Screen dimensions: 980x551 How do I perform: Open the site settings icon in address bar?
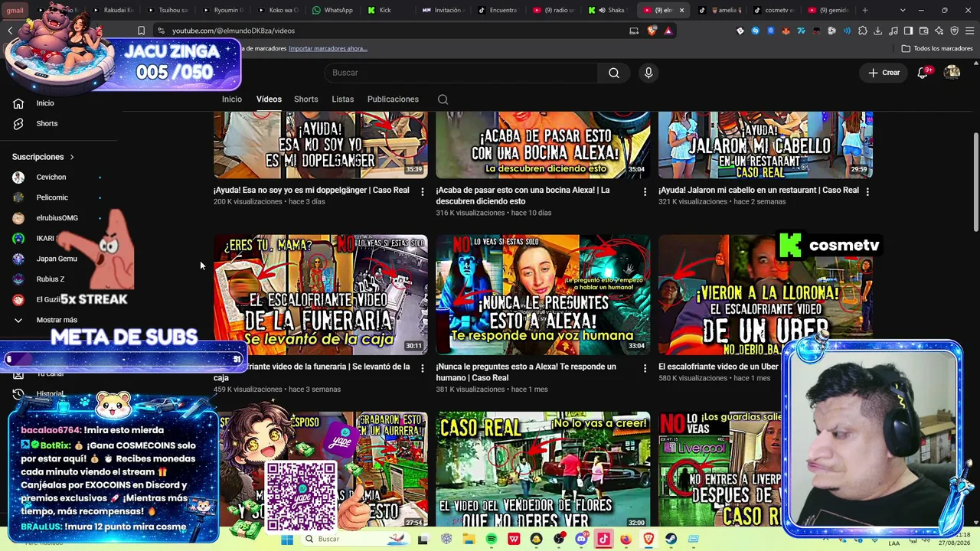(x=161, y=31)
